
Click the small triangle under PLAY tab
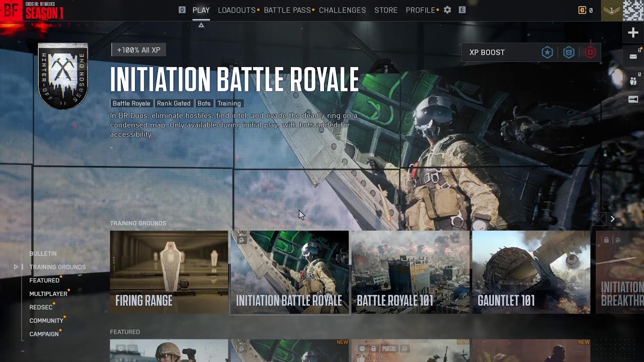[x=201, y=25]
